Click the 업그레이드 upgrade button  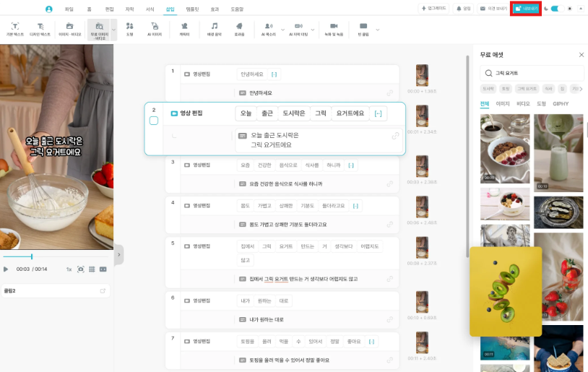coord(433,8)
